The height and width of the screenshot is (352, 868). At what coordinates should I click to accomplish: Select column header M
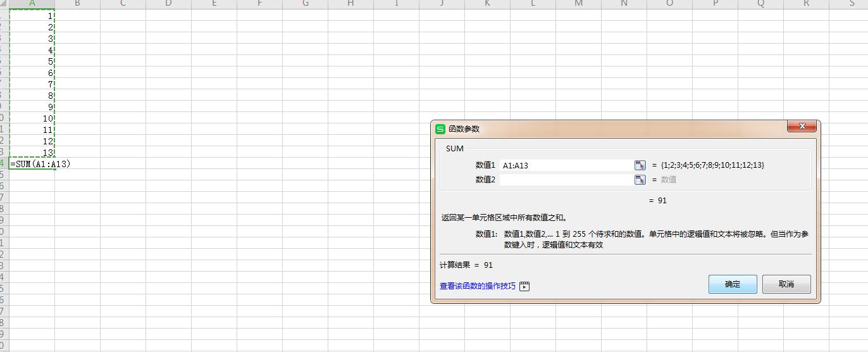(x=578, y=4)
